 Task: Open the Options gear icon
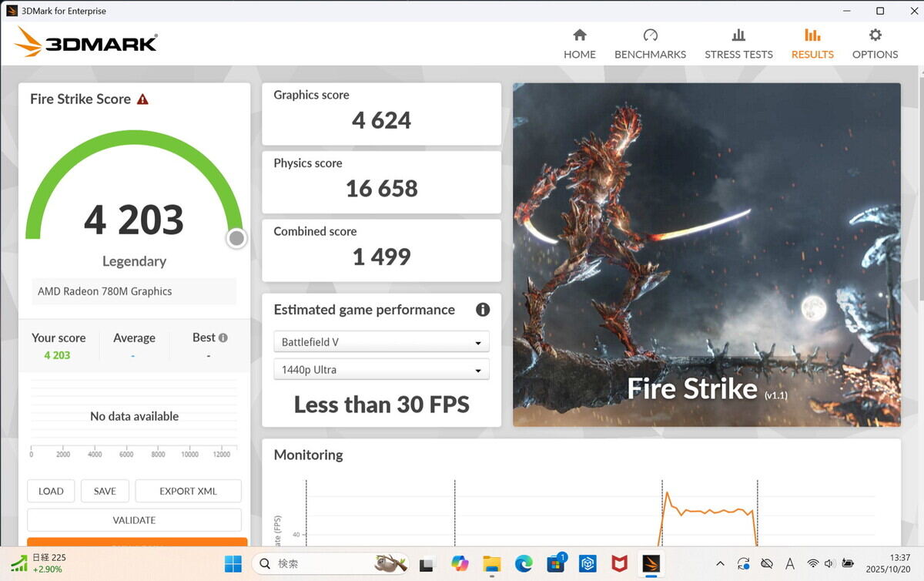click(875, 35)
